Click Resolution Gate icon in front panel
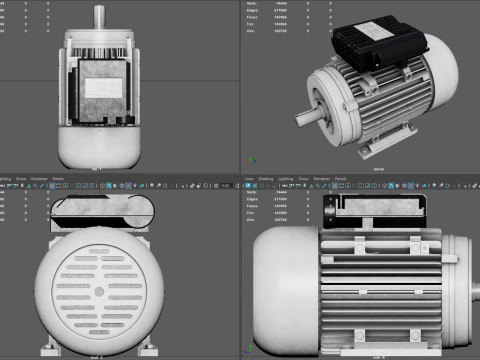 (65, 186)
